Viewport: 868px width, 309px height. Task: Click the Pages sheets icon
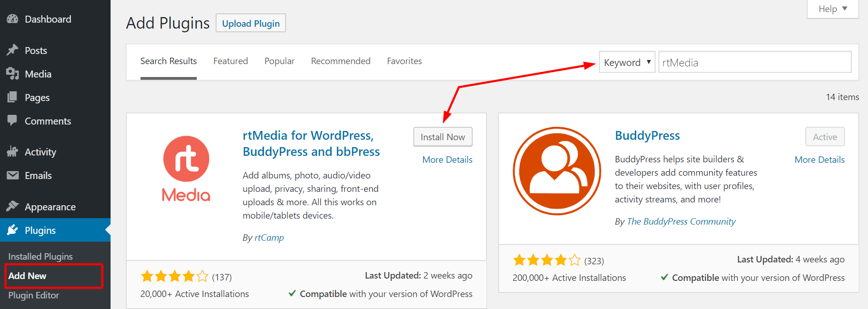click(x=12, y=97)
